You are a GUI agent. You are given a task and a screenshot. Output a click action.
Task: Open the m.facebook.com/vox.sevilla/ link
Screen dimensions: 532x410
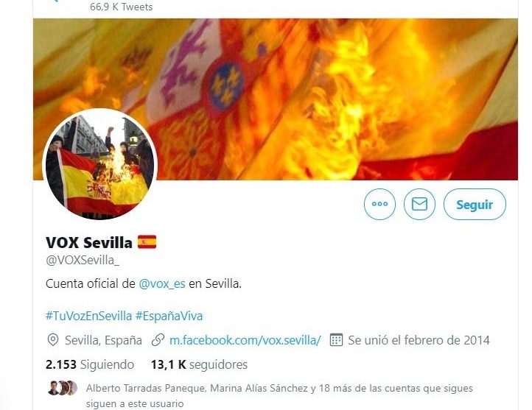(x=245, y=340)
